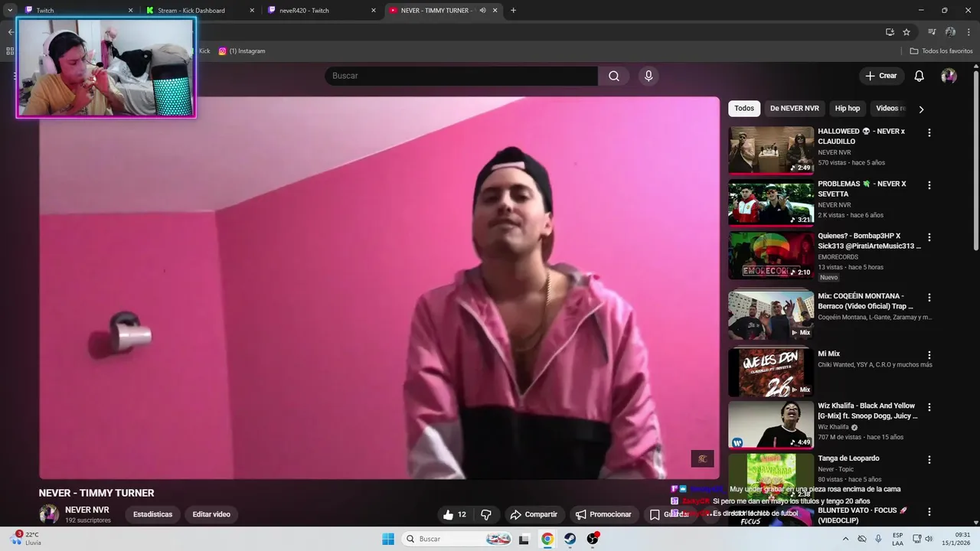980x551 pixels.
Task: Open options menu for Tanga de Leopardo
Action: coord(929,460)
